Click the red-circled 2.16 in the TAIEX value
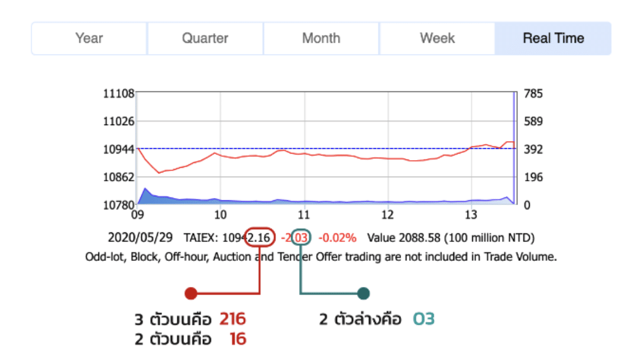Viewport: 636px width, 364px height. [x=260, y=238]
